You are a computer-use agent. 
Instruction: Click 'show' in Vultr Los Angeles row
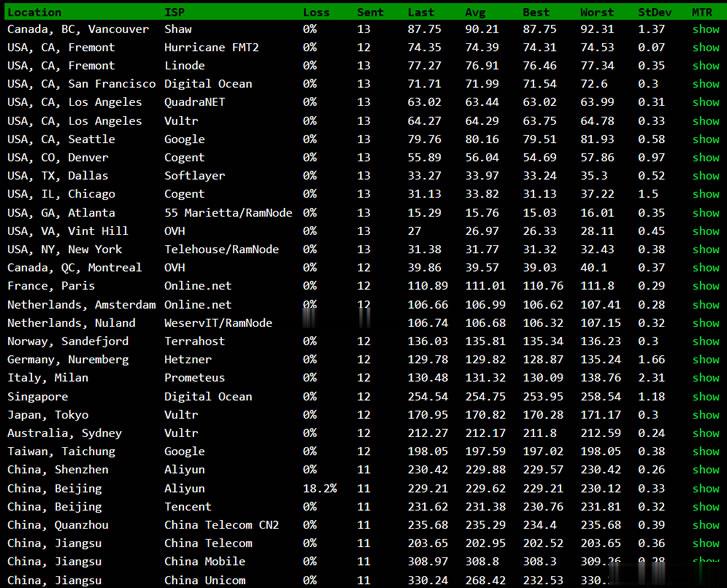pyautogui.click(x=706, y=121)
